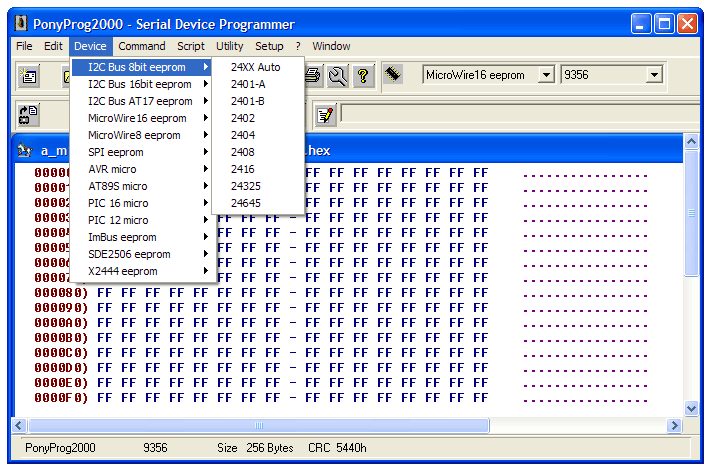Click the read device toolbar icon
Screen dimensions: 712x476
(x=28, y=114)
